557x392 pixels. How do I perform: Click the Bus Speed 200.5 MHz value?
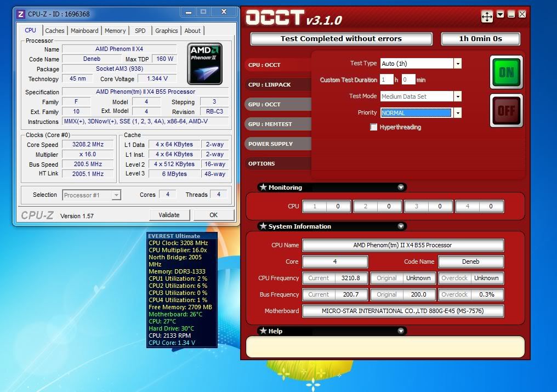click(x=88, y=164)
